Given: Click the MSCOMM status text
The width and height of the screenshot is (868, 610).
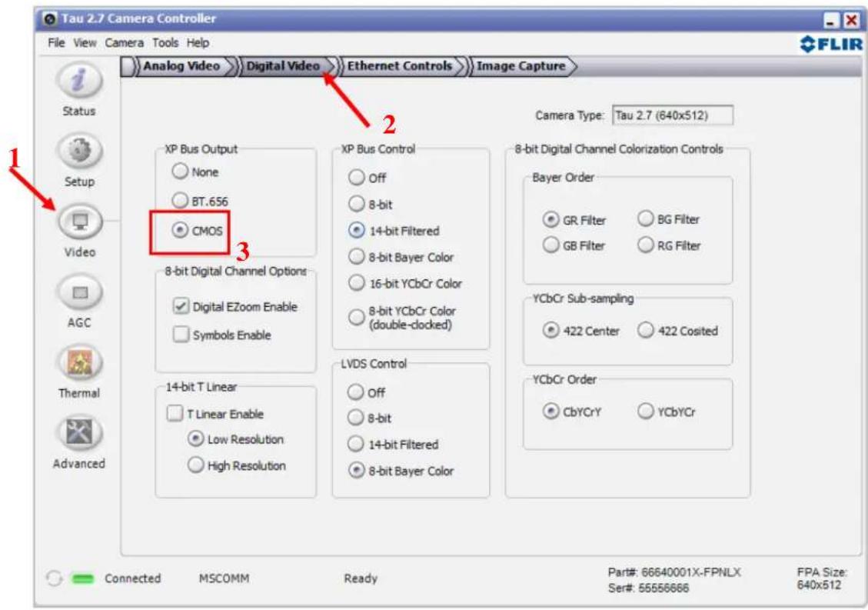Looking at the screenshot, I should [x=224, y=578].
